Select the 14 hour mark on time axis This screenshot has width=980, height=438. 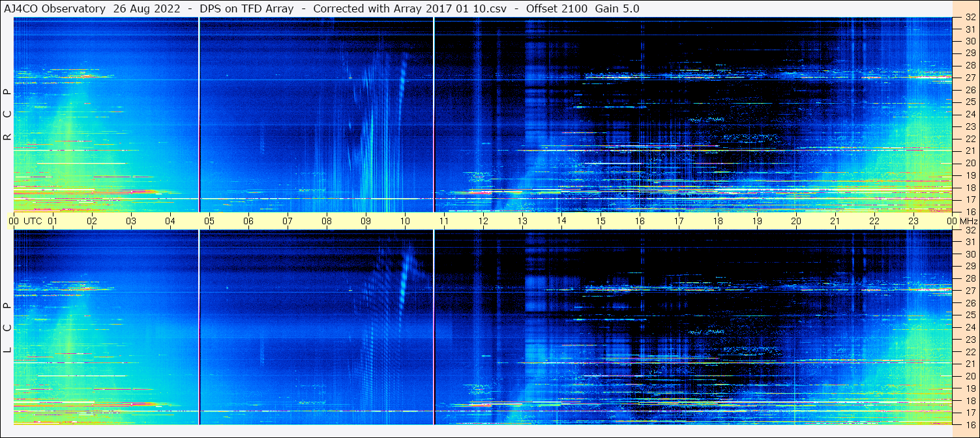tap(561, 220)
